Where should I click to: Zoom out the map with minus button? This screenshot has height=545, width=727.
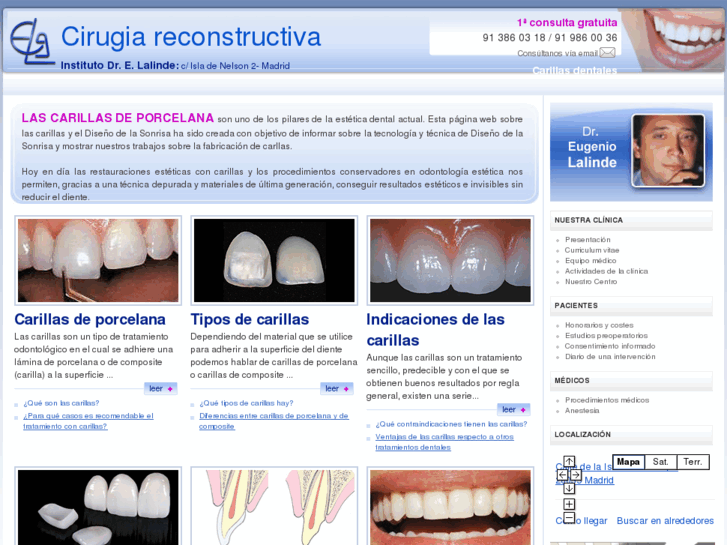point(569,518)
